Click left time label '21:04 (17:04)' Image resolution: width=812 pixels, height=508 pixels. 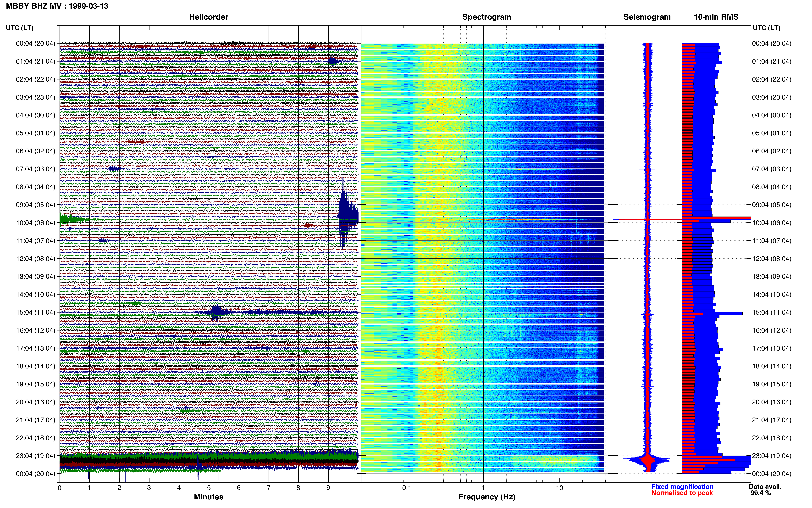pyautogui.click(x=36, y=420)
